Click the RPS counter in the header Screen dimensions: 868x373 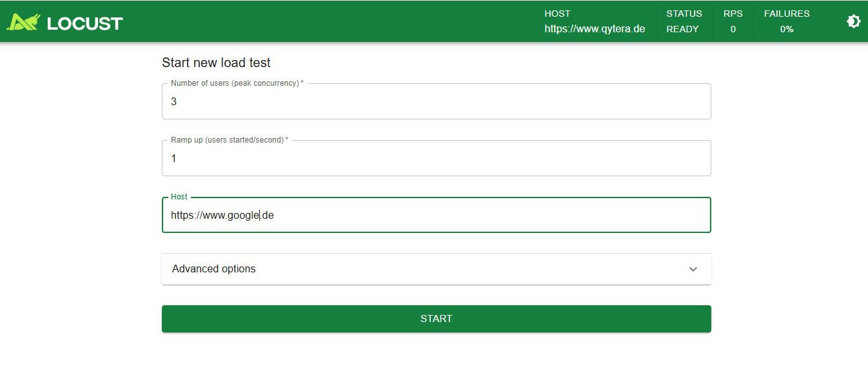(x=733, y=21)
